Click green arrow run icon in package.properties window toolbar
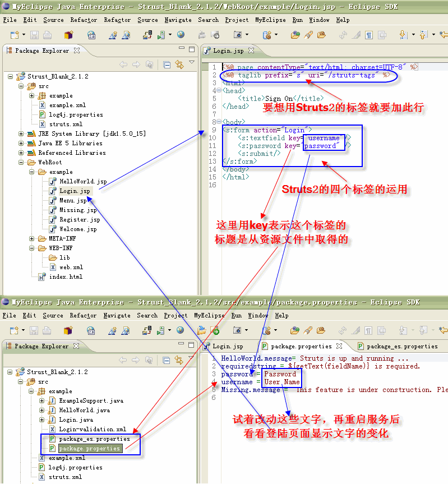The width and height of the screenshot is (448, 484). point(215,330)
